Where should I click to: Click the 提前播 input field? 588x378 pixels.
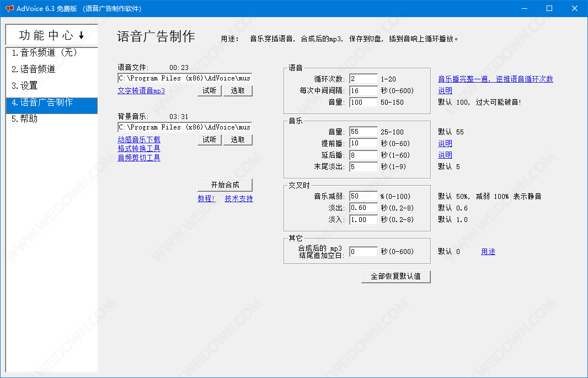click(x=364, y=143)
